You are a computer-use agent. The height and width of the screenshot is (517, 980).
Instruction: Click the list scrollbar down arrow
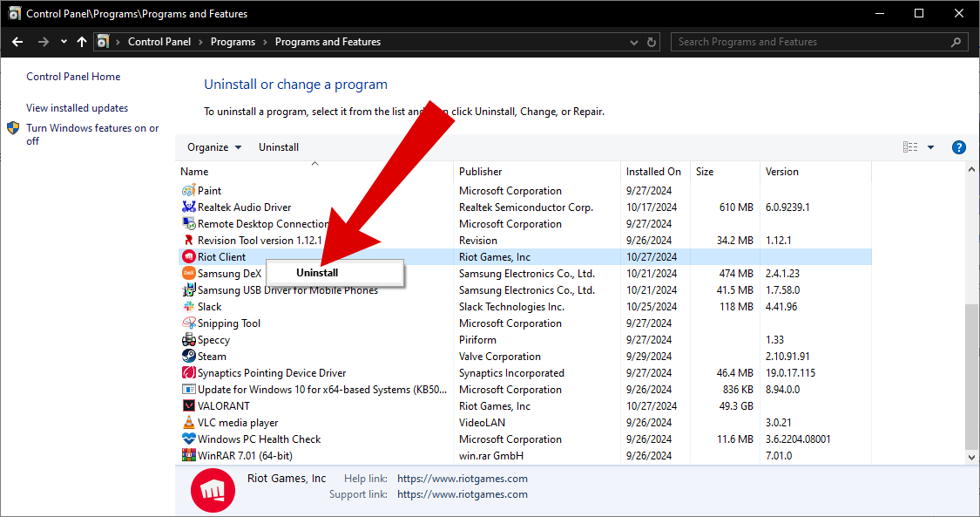(x=971, y=457)
